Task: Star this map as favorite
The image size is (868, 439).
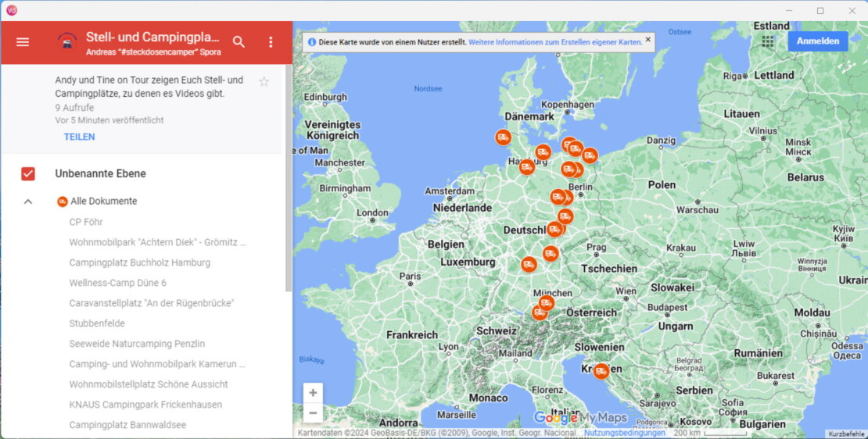Action: [264, 82]
